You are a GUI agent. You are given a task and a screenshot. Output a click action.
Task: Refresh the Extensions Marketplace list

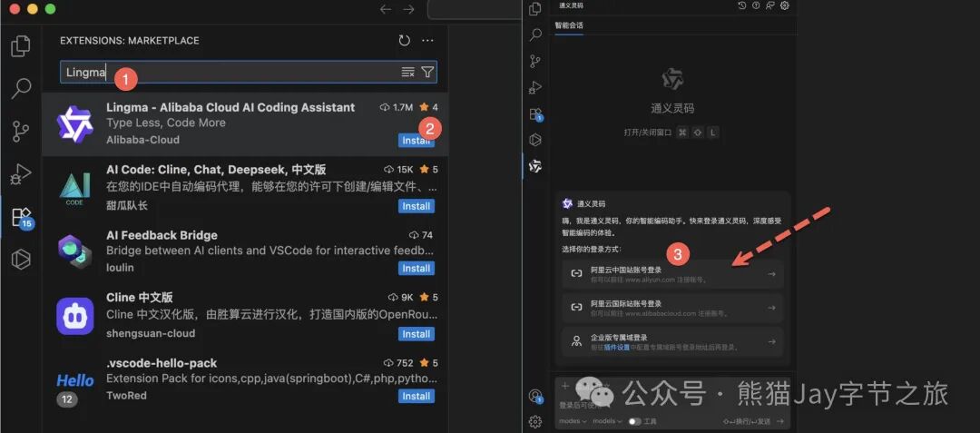405,41
